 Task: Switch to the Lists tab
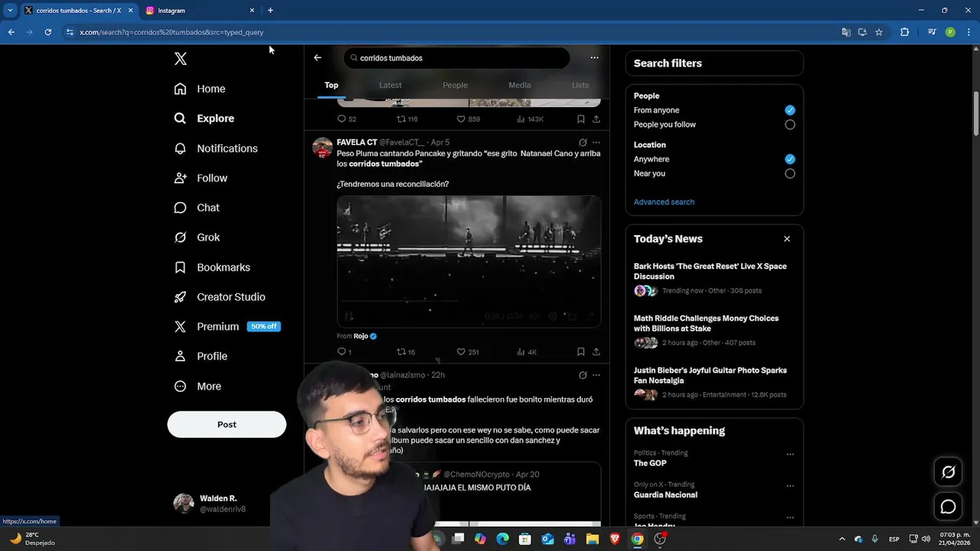click(x=580, y=85)
